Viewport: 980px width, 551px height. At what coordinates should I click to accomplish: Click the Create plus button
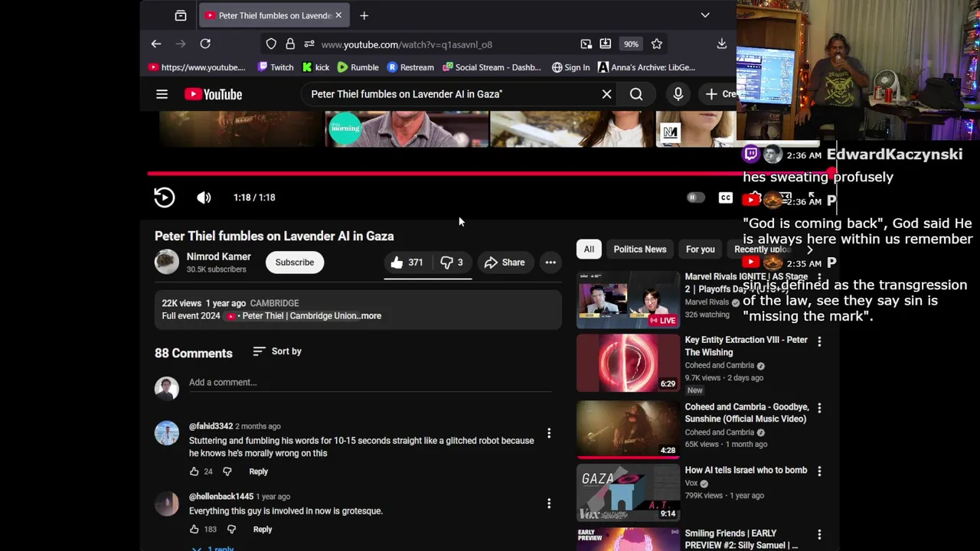tap(719, 94)
